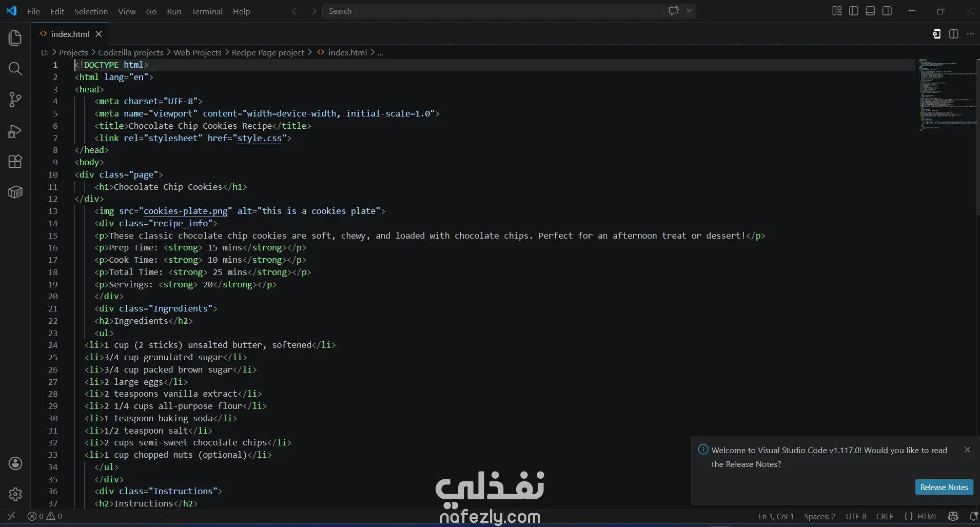The width and height of the screenshot is (980, 527).
Task: Toggle the primary side bar
Action: [x=854, y=11]
